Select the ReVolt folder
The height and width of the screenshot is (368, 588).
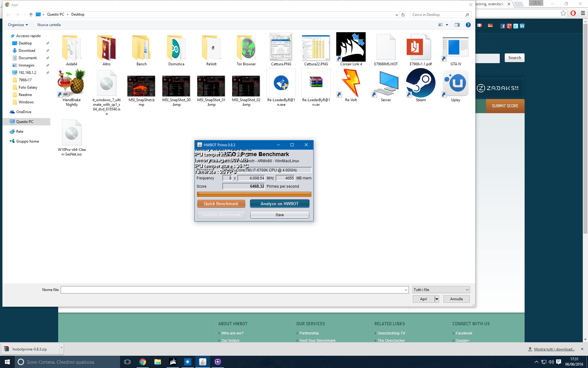pos(211,50)
